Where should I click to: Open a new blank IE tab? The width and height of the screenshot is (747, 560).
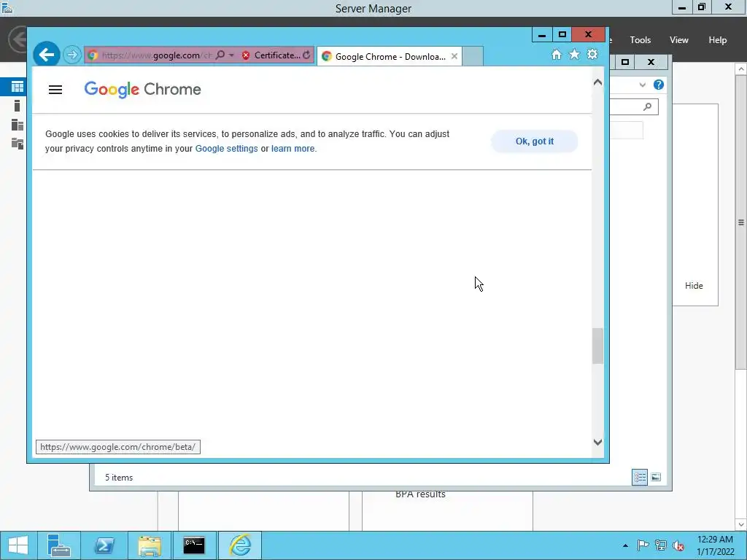[473, 56]
